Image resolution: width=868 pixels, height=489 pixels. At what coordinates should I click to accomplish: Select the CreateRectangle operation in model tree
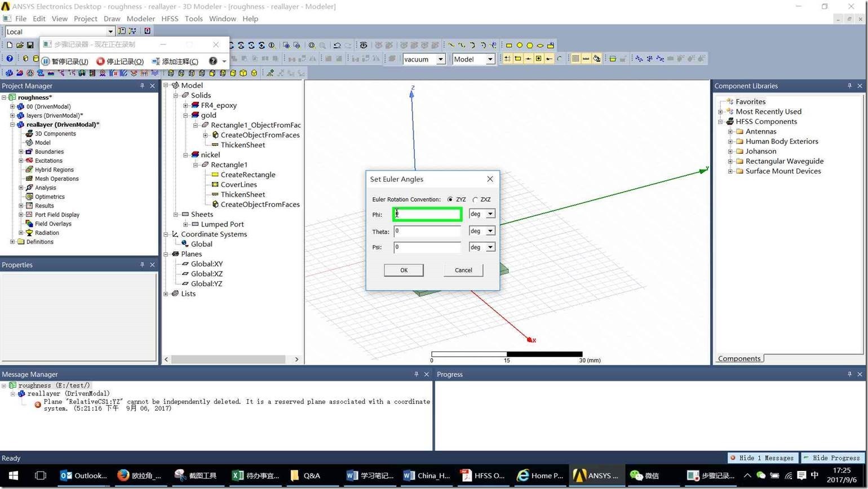coord(248,175)
